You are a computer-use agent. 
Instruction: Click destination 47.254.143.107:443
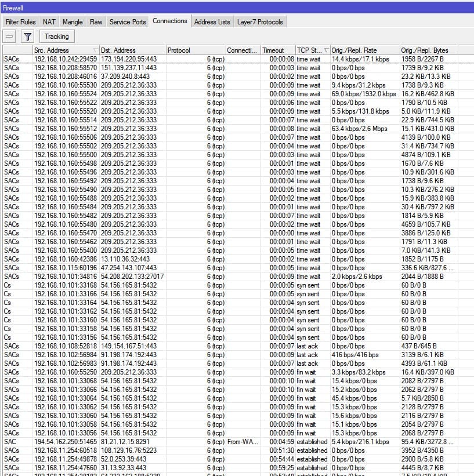(x=129, y=268)
